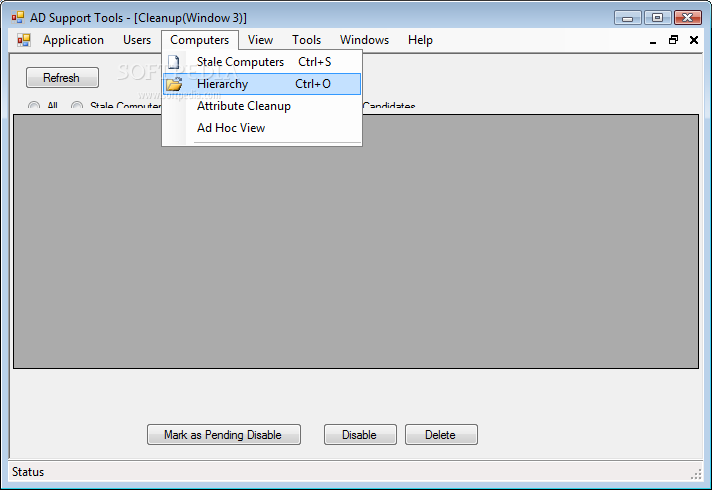This screenshot has width=712, height=490.
Task: Close the AD Support Tools window
Action: [x=687, y=18]
